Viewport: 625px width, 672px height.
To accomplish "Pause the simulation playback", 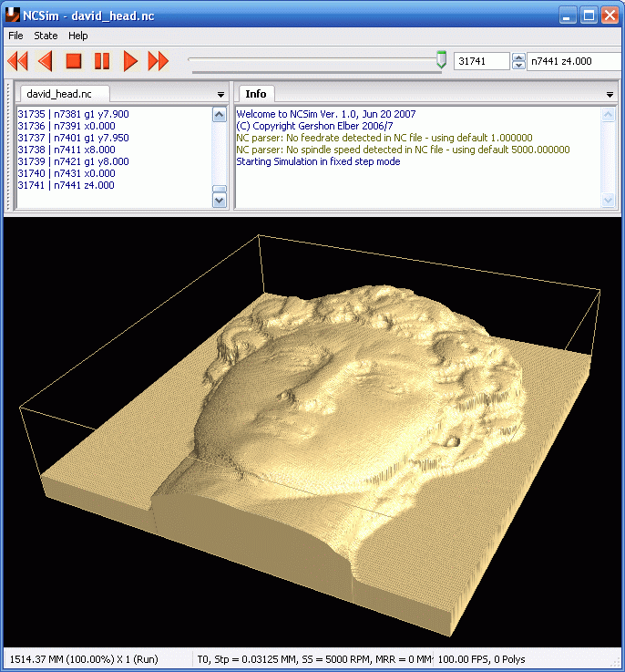I will [x=102, y=61].
